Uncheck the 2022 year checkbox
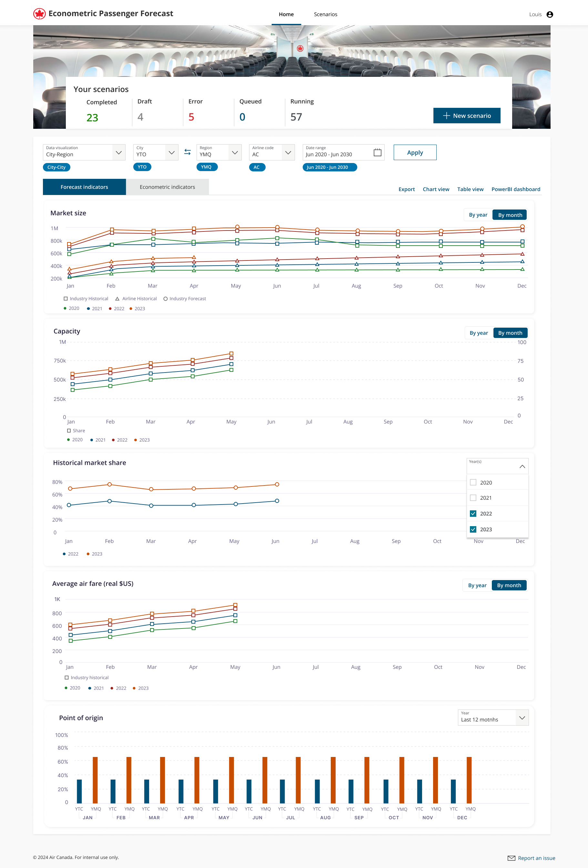 [473, 514]
